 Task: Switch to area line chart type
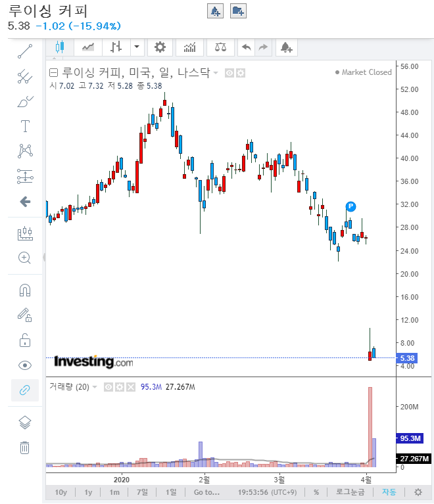[x=88, y=47]
